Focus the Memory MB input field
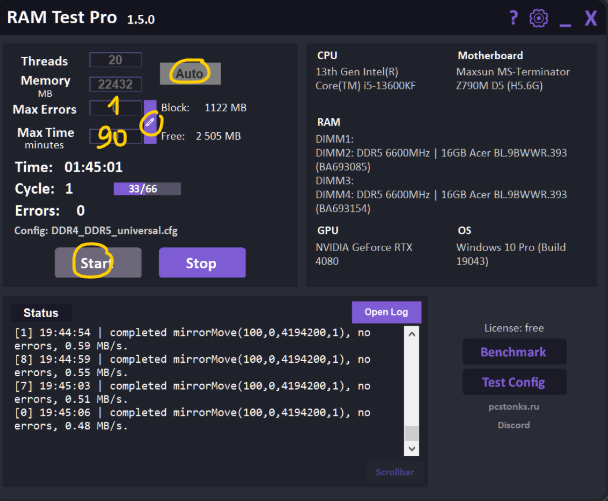This screenshot has width=608, height=501. click(x=116, y=84)
